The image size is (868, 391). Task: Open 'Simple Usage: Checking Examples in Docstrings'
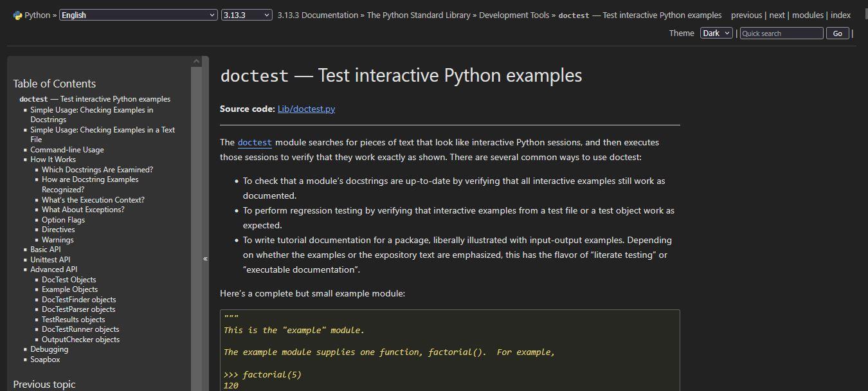coord(91,114)
